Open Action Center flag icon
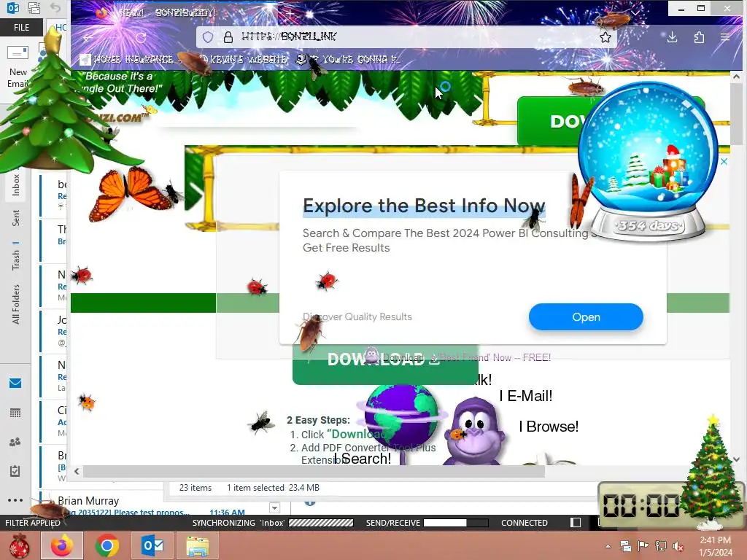The width and height of the screenshot is (747, 560). [643, 546]
